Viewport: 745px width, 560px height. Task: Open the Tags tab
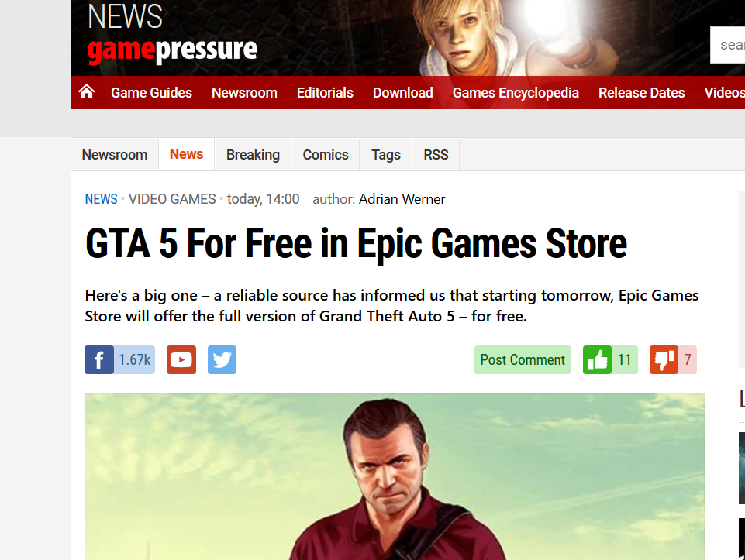[x=386, y=155]
